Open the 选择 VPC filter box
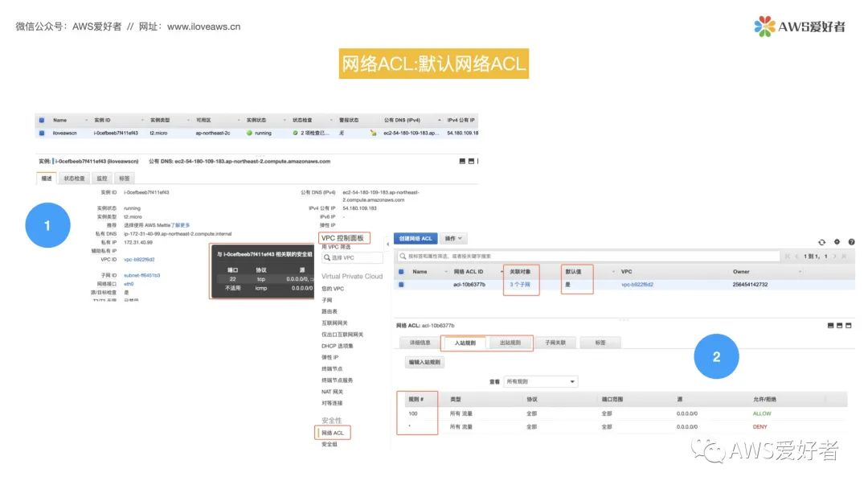Viewport: 868px width, 489px height. [352, 258]
